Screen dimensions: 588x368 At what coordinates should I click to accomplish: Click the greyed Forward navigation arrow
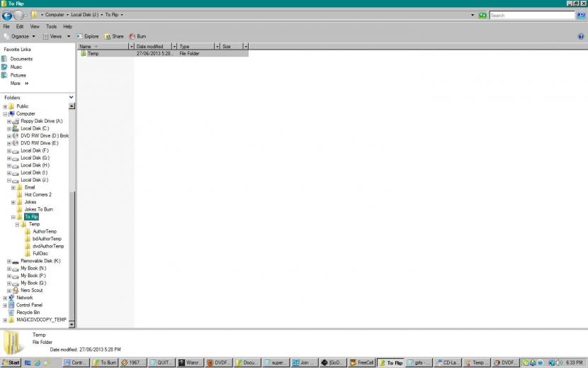click(18, 16)
